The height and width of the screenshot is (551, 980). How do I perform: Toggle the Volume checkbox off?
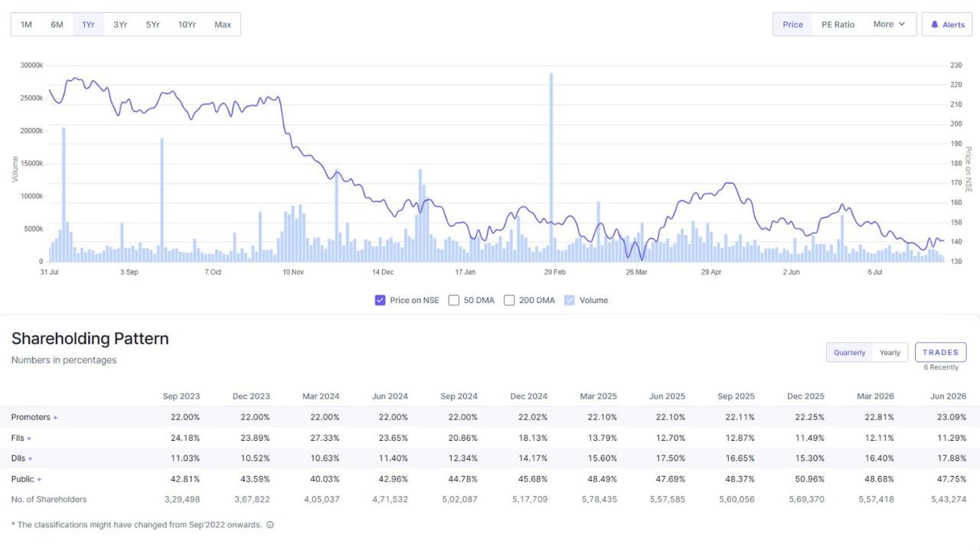click(x=569, y=300)
